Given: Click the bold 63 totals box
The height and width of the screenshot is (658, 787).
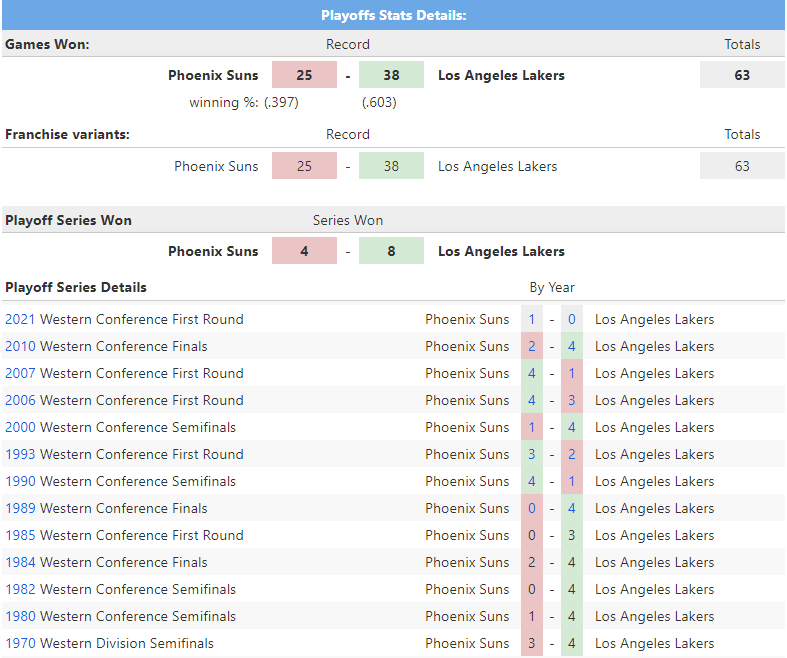Looking at the screenshot, I should coord(742,76).
